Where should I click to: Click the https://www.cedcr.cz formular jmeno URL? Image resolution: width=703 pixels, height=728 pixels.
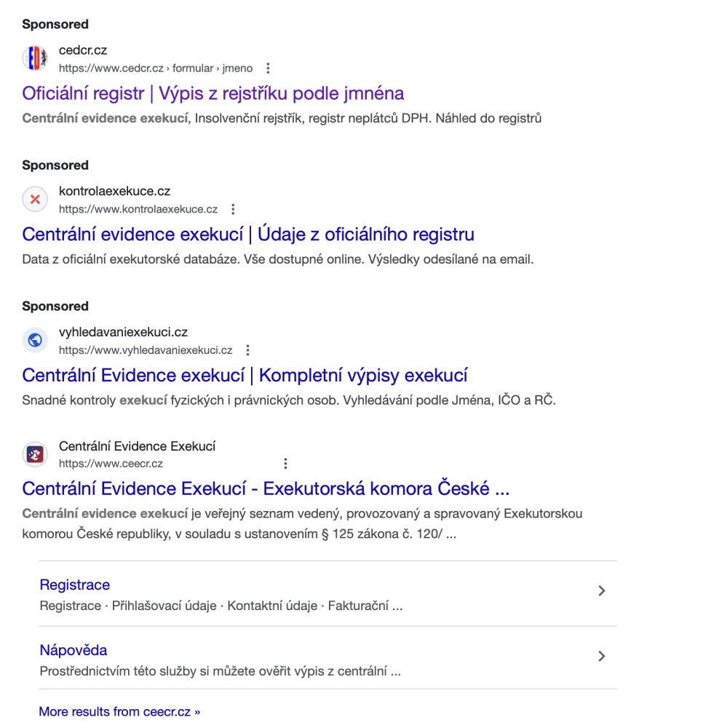point(156,68)
